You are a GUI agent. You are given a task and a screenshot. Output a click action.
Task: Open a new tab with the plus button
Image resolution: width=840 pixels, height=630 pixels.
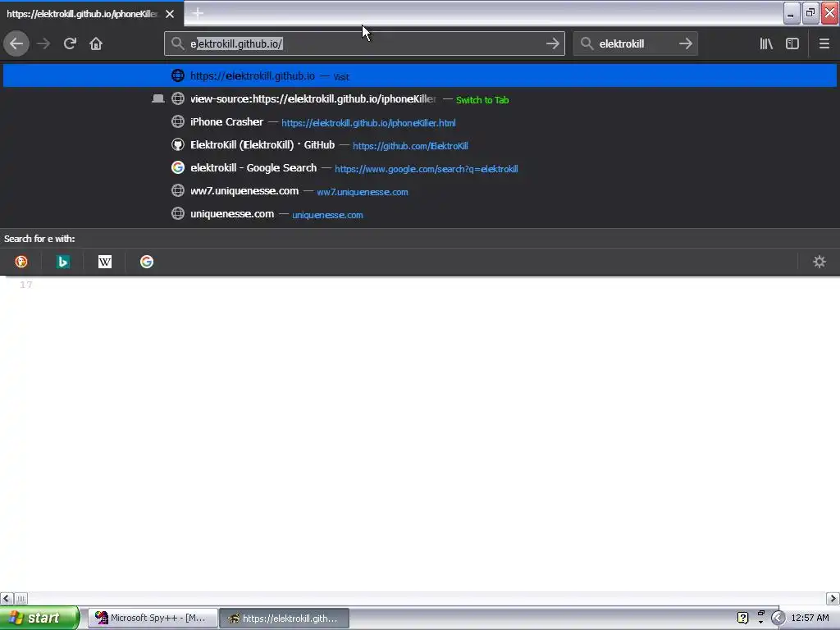click(198, 13)
